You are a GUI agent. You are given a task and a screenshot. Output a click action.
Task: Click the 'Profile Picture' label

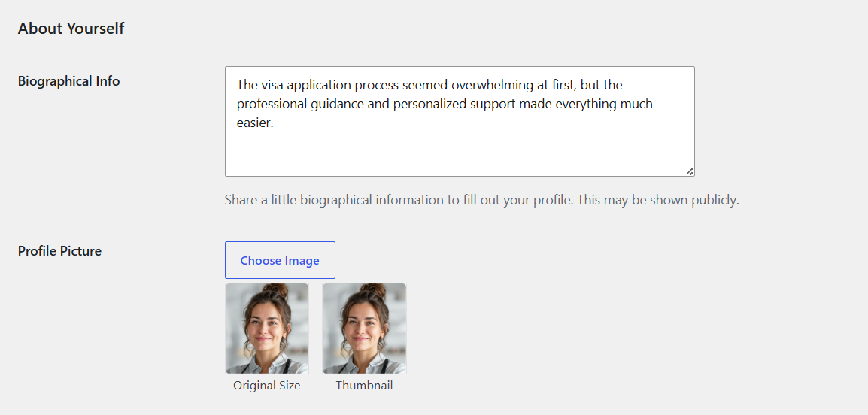pyautogui.click(x=59, y=250)
